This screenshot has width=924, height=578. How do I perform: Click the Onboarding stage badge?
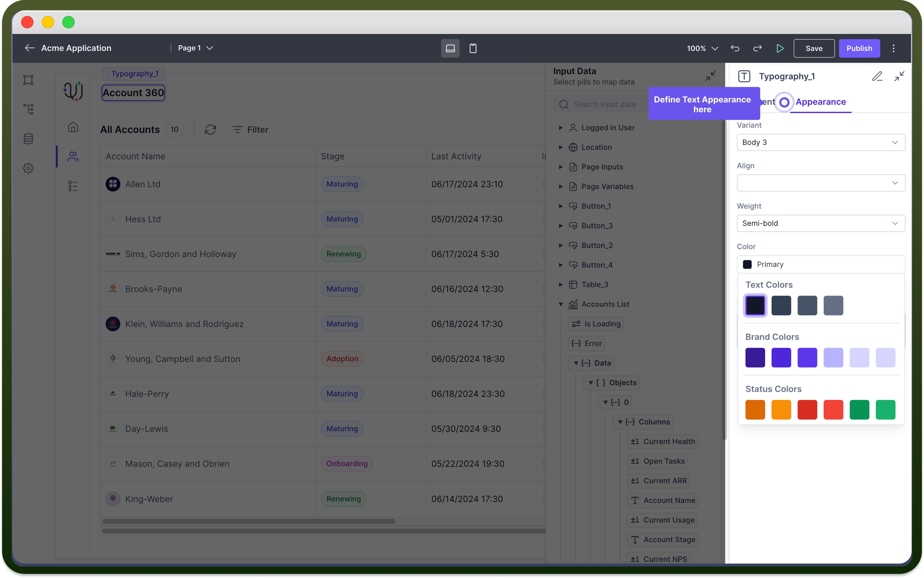pyautogui.click(x=347, y=464)
